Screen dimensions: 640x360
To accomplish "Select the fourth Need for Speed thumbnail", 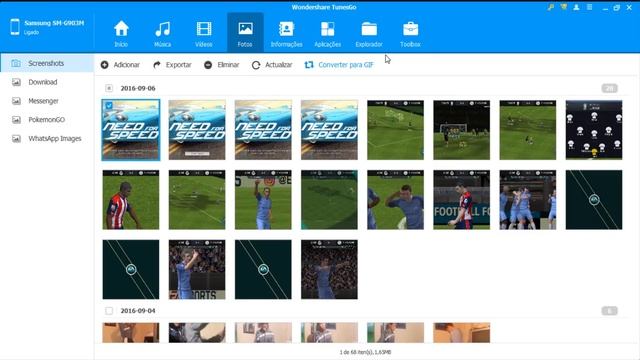I will coord(329,130).
